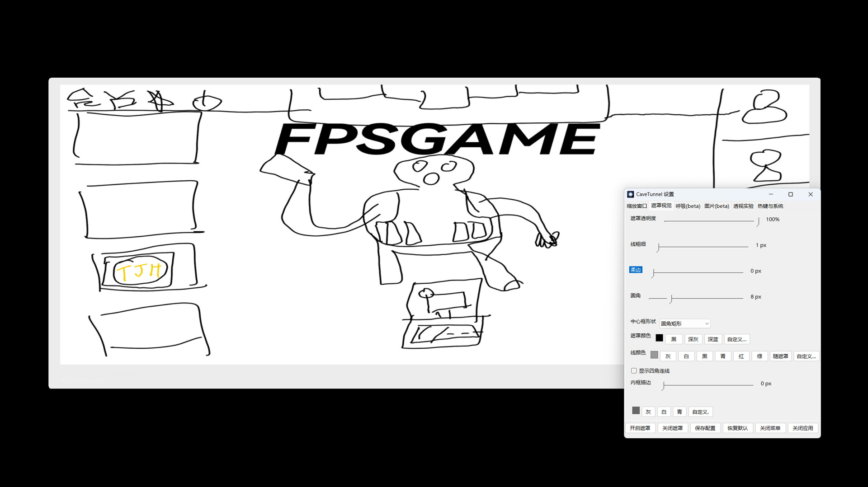Screen dimensions: 868x487
Task: Open 自定义... for 线颜色
Action: [x=807, y=356]
